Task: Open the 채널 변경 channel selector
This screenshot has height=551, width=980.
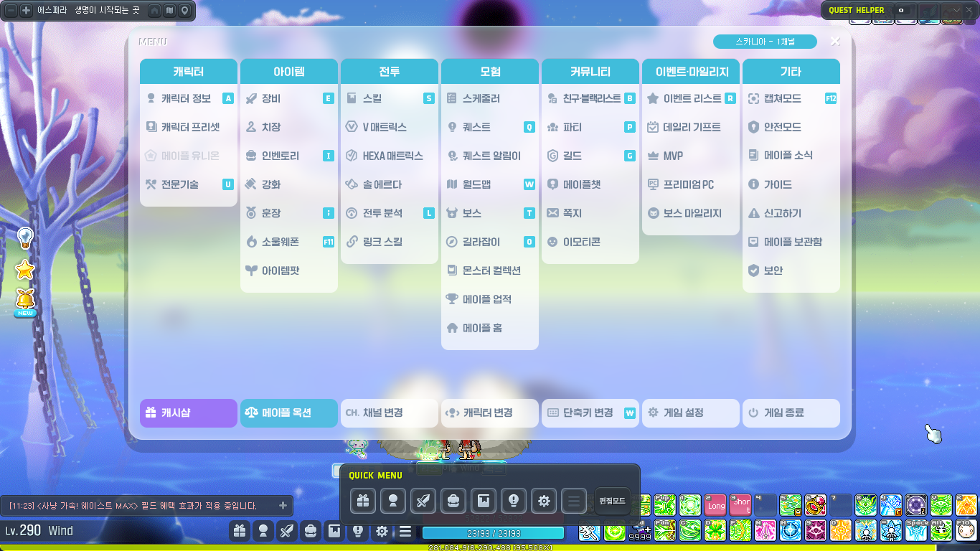Action: point(389,413)
